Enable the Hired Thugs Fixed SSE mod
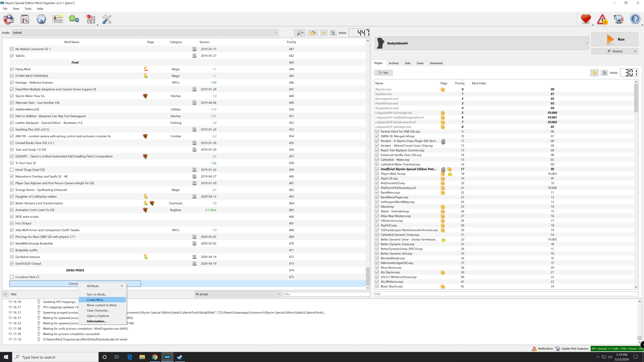 pyautogui.click(x=12, y=170)
